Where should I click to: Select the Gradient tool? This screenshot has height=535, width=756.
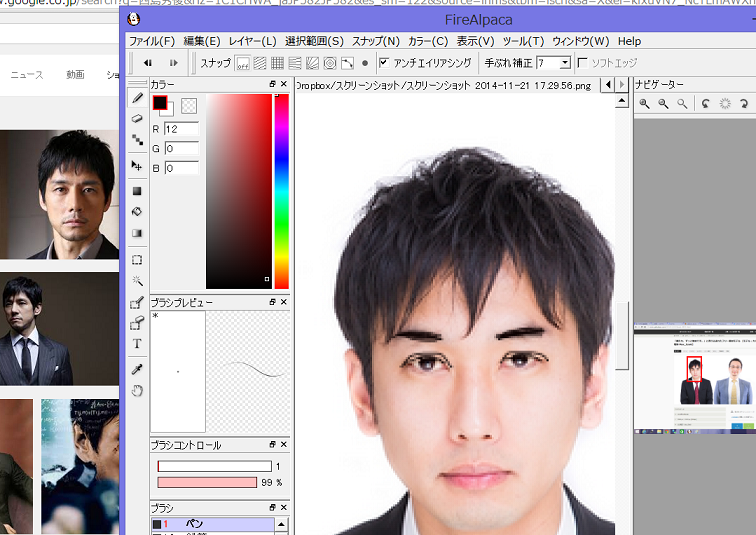[137, 233]
